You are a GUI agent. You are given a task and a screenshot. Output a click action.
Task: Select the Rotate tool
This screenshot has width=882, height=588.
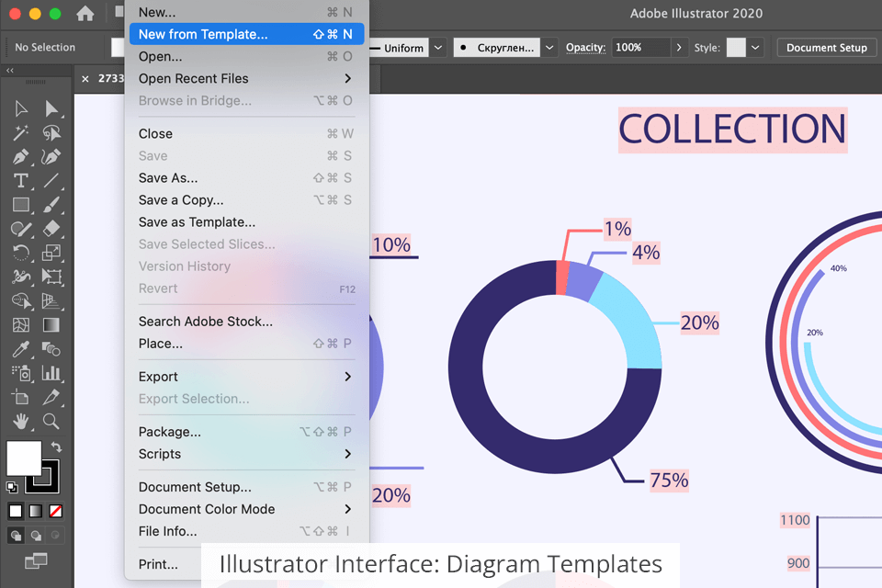click(21, 252)
